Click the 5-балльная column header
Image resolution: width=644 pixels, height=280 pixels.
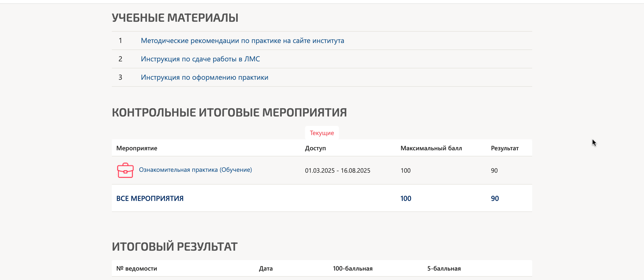click(444, 269)
